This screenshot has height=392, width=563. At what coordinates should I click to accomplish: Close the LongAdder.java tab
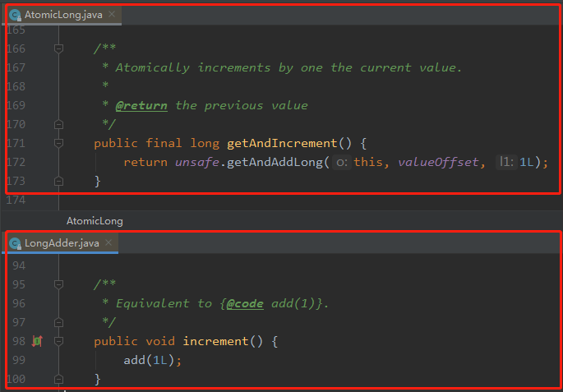108,243
